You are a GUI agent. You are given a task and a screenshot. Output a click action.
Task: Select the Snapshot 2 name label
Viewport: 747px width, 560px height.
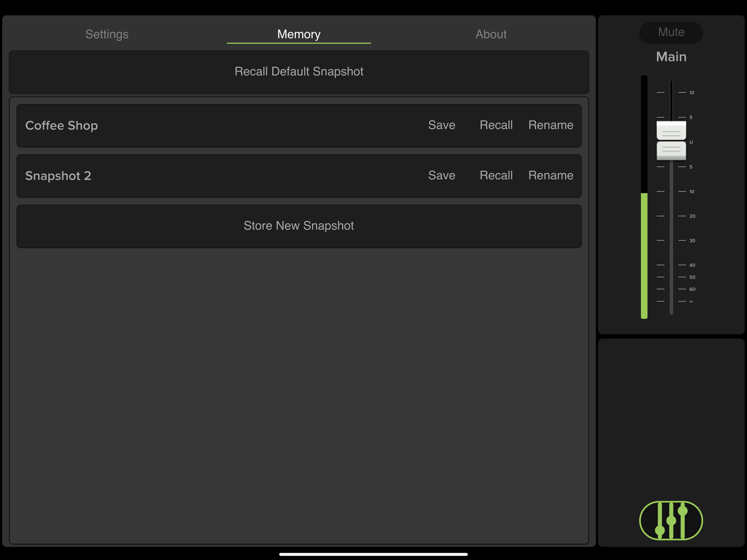tap(58, 176)
